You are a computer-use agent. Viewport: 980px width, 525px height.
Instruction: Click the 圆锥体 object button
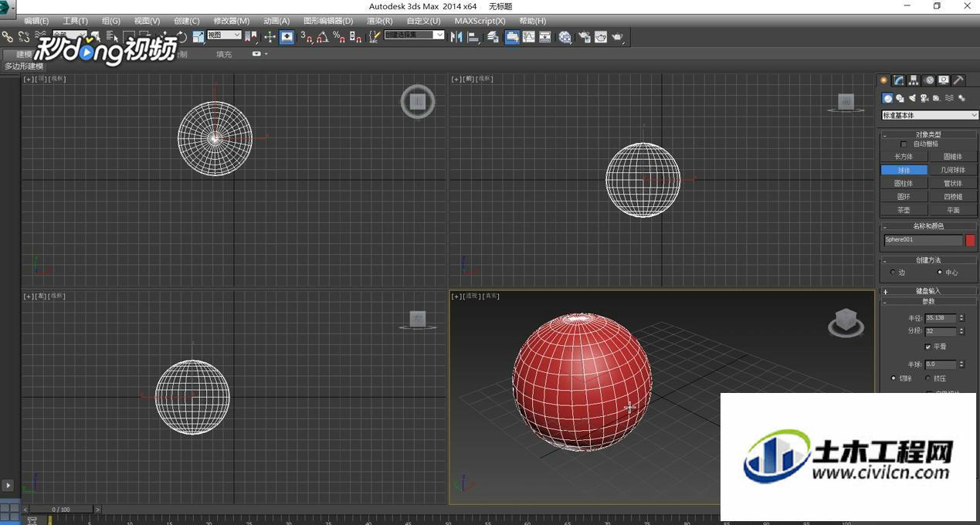[952, 157]
